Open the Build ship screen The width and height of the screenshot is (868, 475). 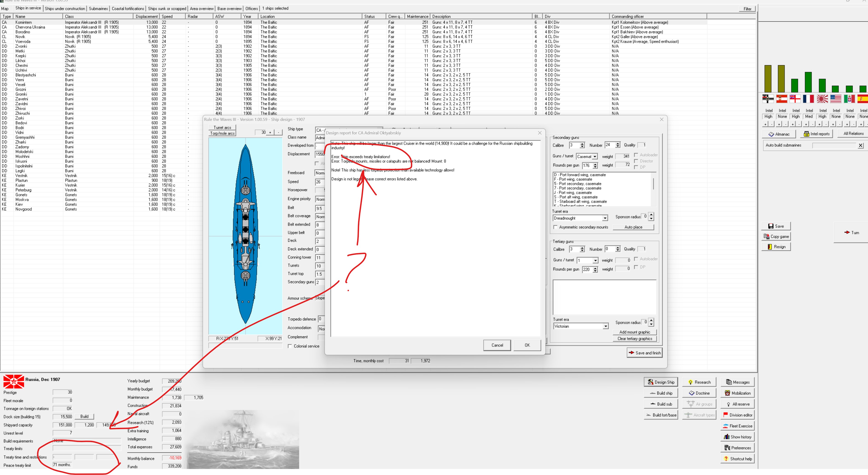[661, 393]
